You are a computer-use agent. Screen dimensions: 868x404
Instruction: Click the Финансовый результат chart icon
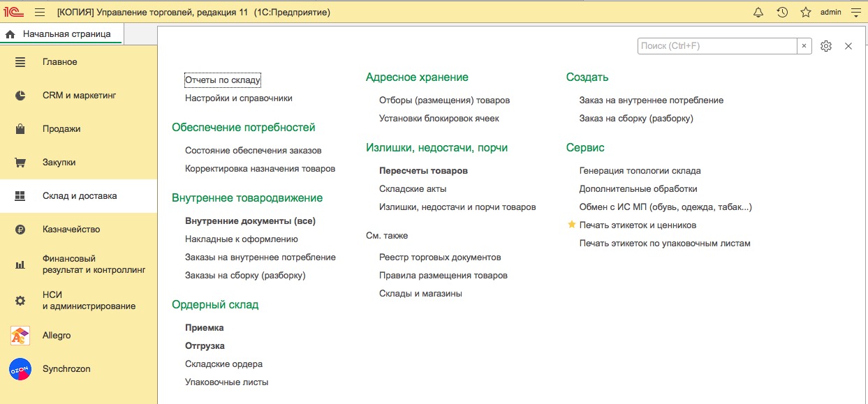pyautogui.click(x=20, y=264)
